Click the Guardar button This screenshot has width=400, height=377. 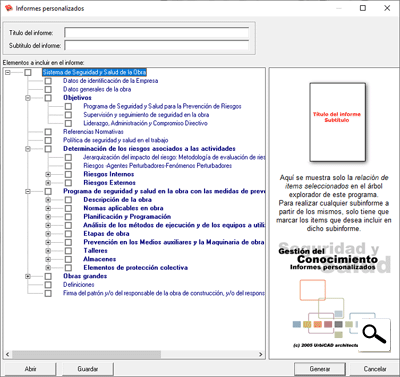88,369
